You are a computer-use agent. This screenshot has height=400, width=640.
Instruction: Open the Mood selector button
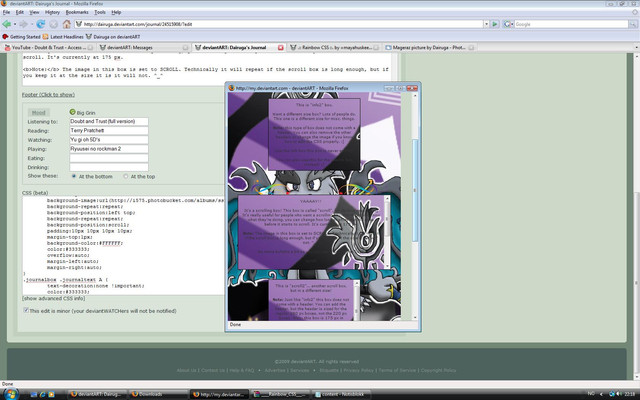(39, 112)
